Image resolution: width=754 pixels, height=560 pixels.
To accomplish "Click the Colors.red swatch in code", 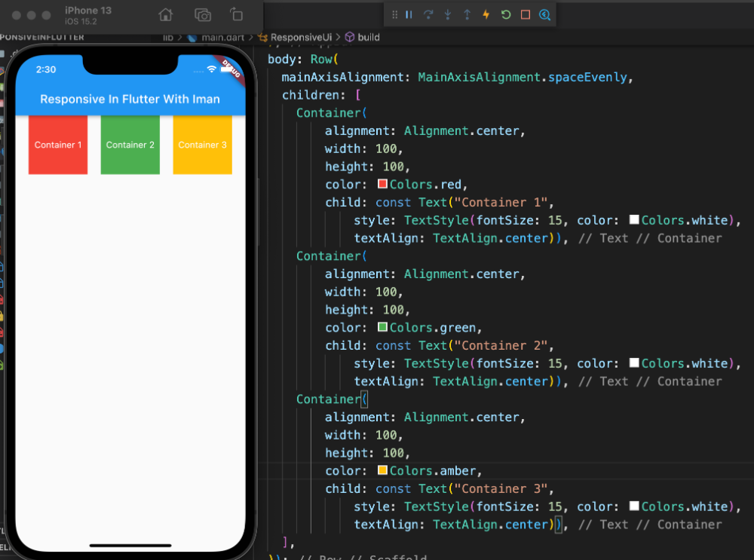I will point(383,184).
